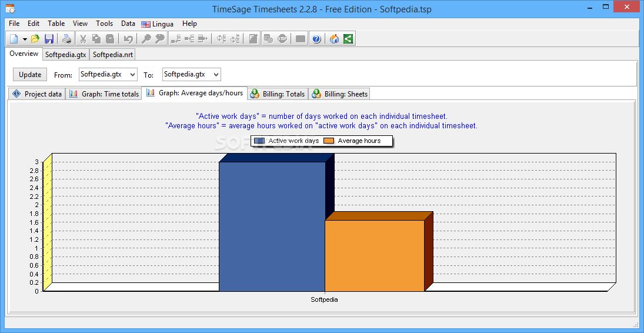Image resolution: width=644 pixels, height=333 pixels.
Task: Click the first insert-row tree icon
Action: (176, 39)
